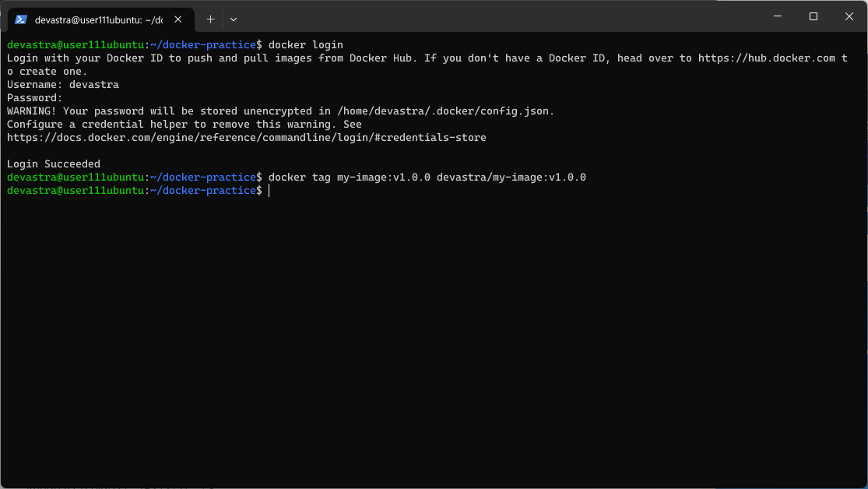Open the docs.docker.com credentials-store link

click(246, 137)
